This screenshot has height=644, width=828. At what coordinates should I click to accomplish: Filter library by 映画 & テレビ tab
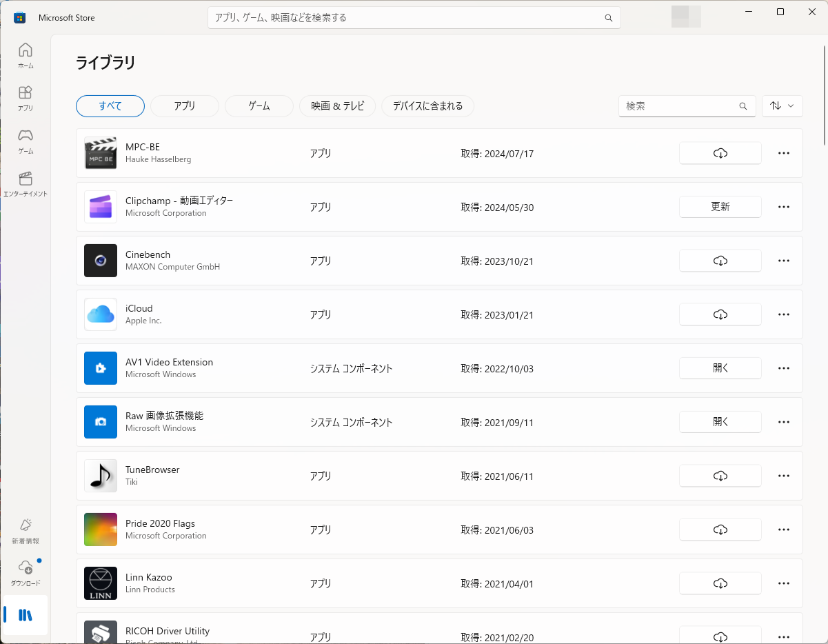[x=337, y=106]
